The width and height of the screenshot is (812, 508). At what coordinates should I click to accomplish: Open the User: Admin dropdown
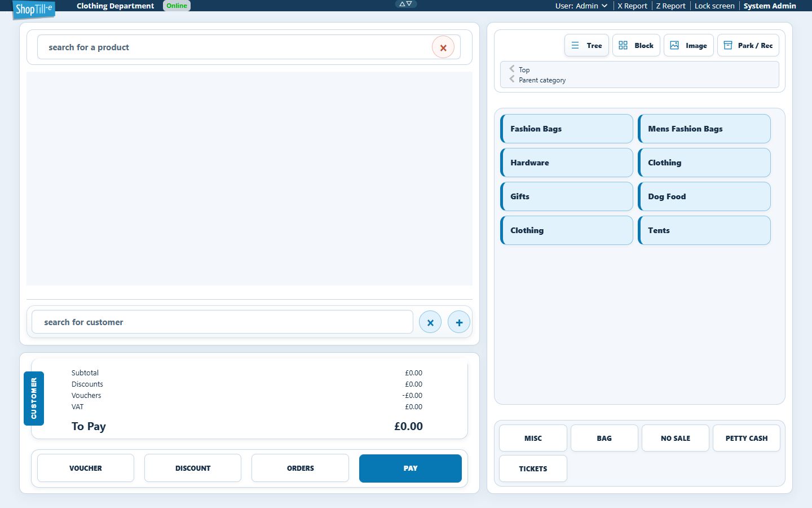click(x=581, y=6)
